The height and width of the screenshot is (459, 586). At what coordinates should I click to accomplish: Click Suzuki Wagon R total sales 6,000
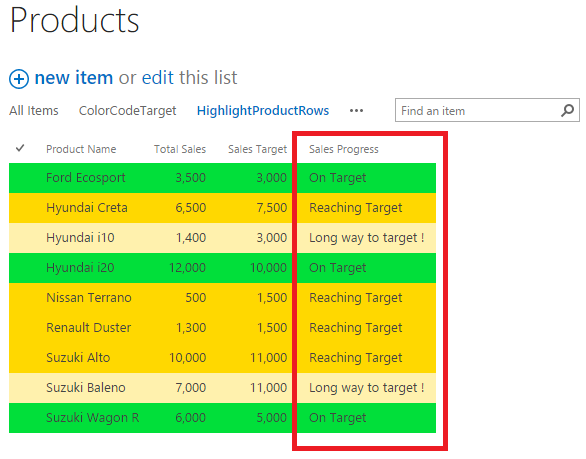point(191,418)
